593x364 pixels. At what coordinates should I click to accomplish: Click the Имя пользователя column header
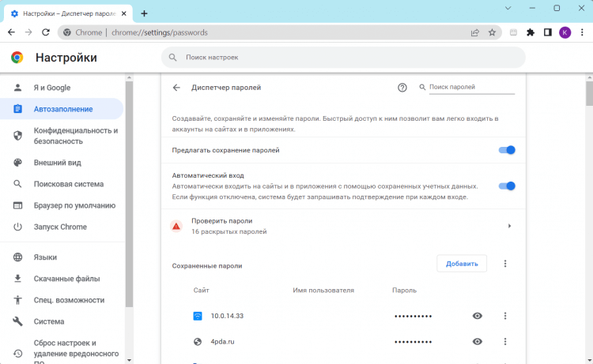(x=323, y=291)
